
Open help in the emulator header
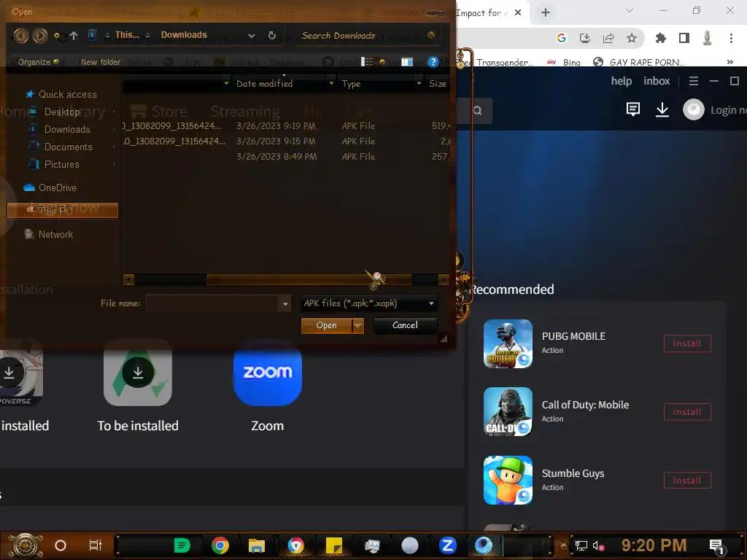point(622,82)
